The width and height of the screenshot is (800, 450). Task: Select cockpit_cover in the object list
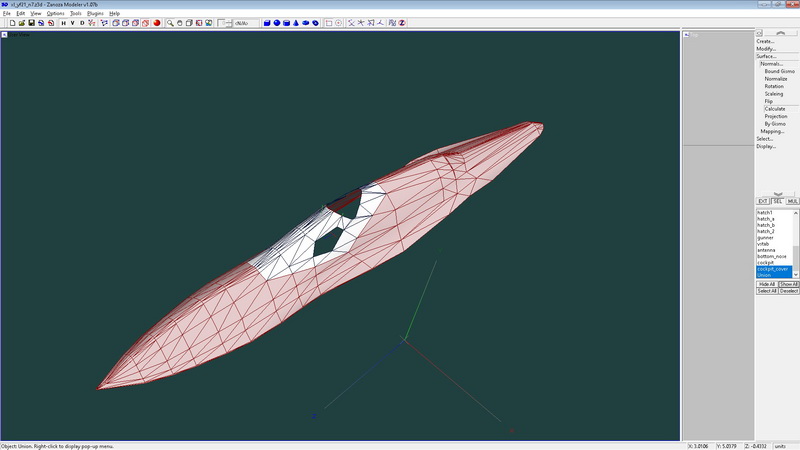[x=773, y=268]
